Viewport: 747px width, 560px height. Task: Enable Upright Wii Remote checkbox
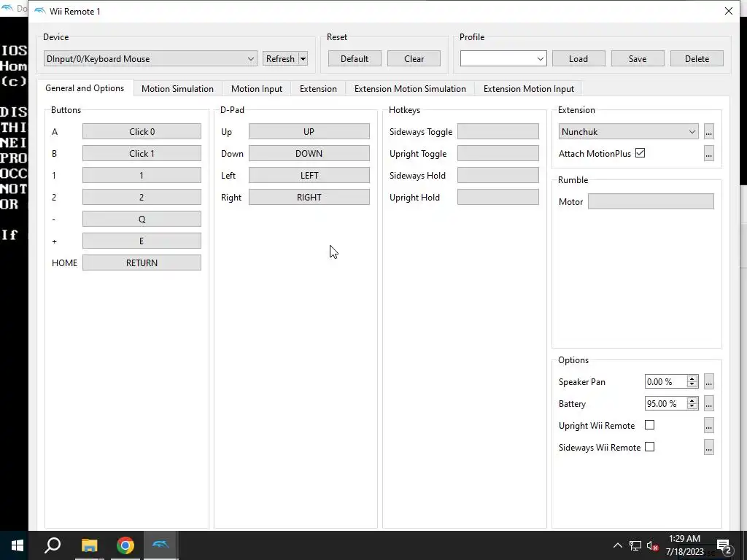click(x=649, y=425)
